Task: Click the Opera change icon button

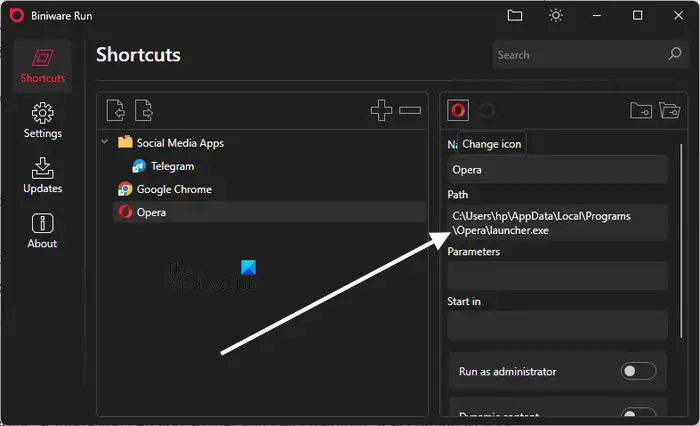Action: click(x=458, y=110)
